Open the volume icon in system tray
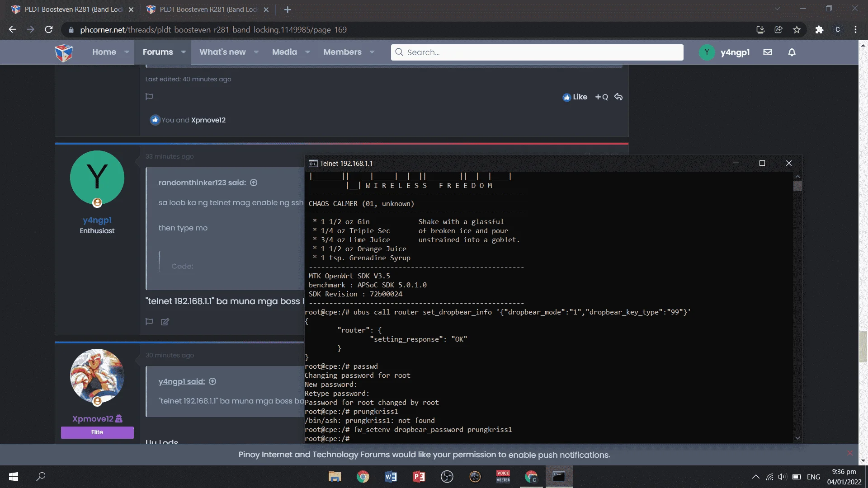 (x=783, y=477)
